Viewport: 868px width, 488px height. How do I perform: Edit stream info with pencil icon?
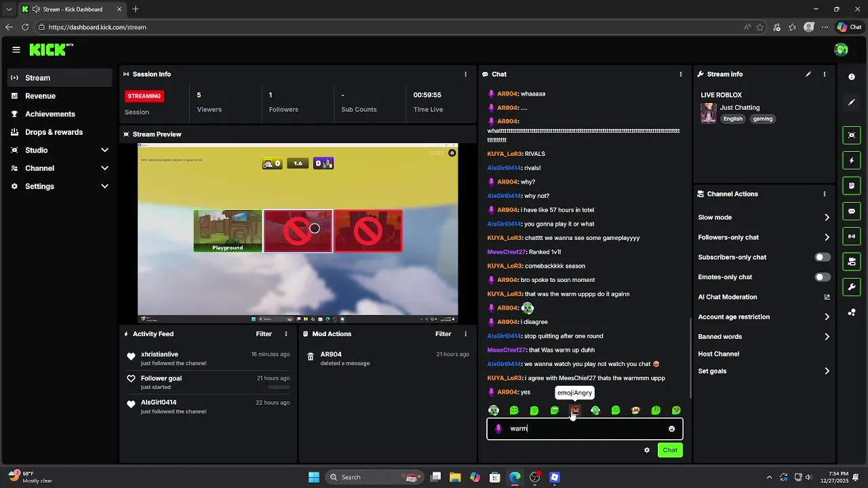(x=808, y=74)
